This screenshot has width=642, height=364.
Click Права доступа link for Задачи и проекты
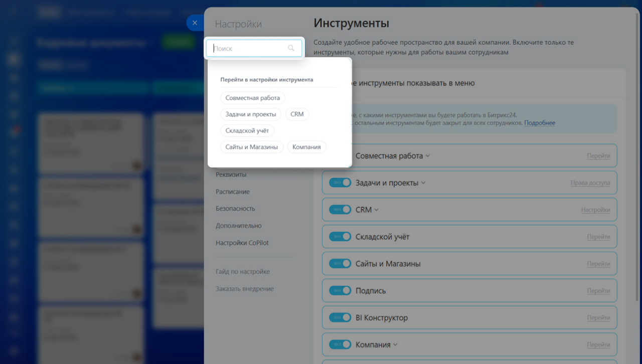point(590,183)
